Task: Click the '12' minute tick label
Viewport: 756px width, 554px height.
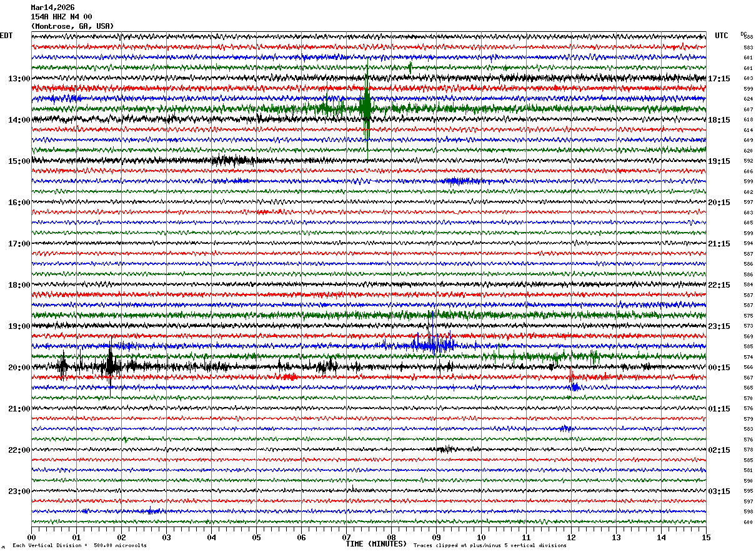Action: pos(571,537)
